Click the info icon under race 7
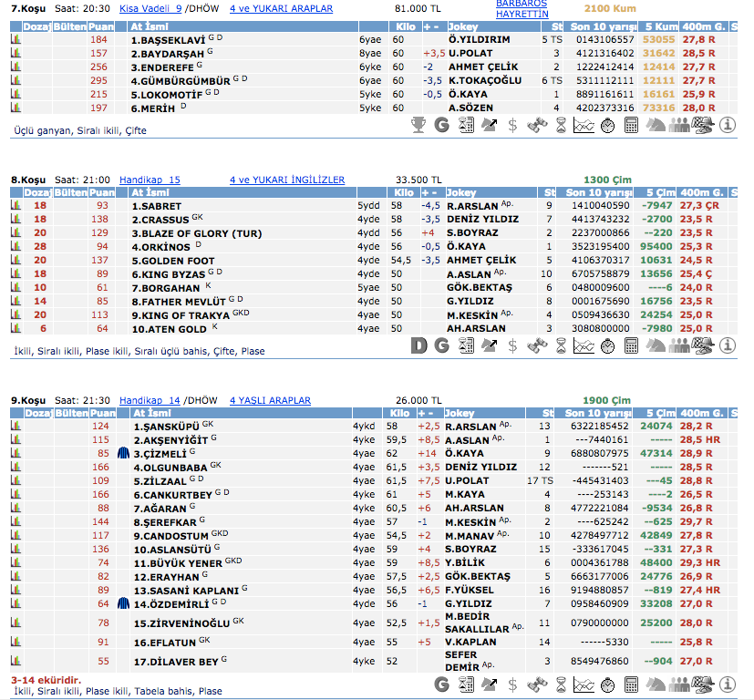The width and height of the screenshot is (754, 700). [727, 125]
